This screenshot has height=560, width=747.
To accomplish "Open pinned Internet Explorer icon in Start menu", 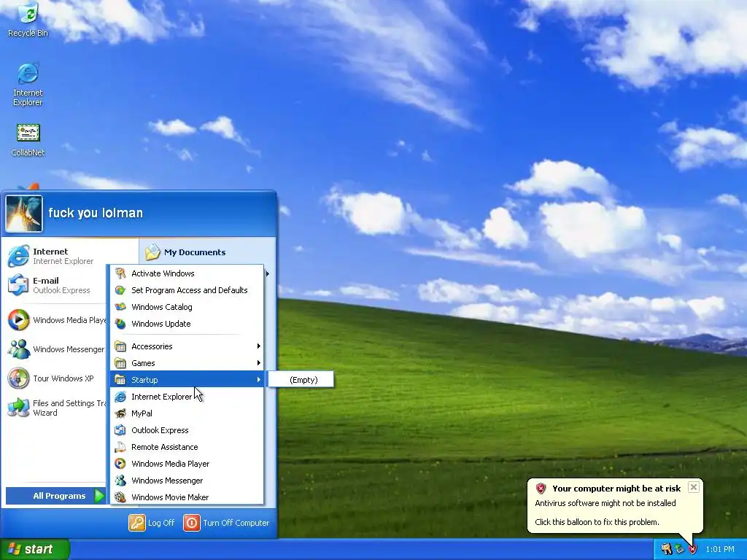I will pyautogui.click(x=18, y=256).
